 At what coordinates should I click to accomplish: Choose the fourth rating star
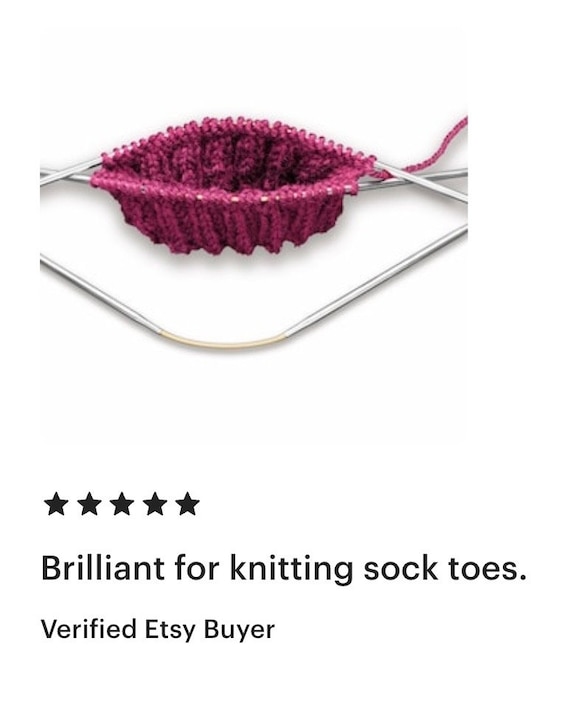pos(155,504)
